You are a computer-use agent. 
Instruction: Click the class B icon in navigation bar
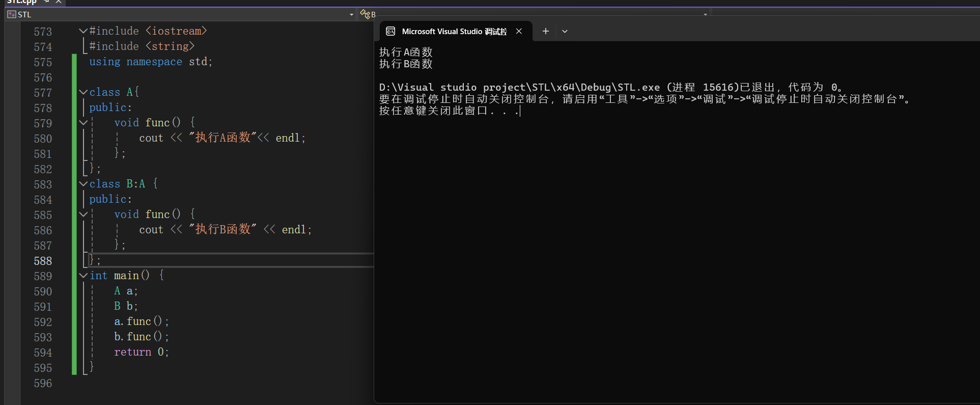[x=365, y=14]
